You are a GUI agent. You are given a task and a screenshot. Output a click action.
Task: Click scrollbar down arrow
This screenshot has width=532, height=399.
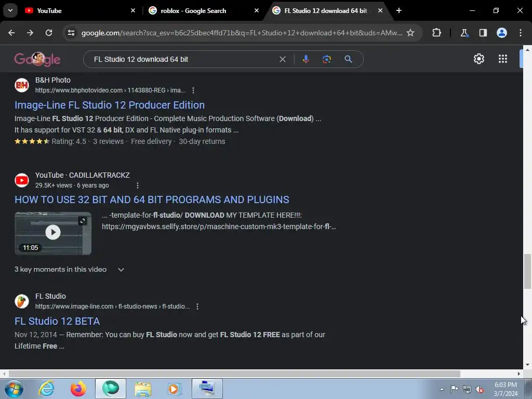pos(527,365)
